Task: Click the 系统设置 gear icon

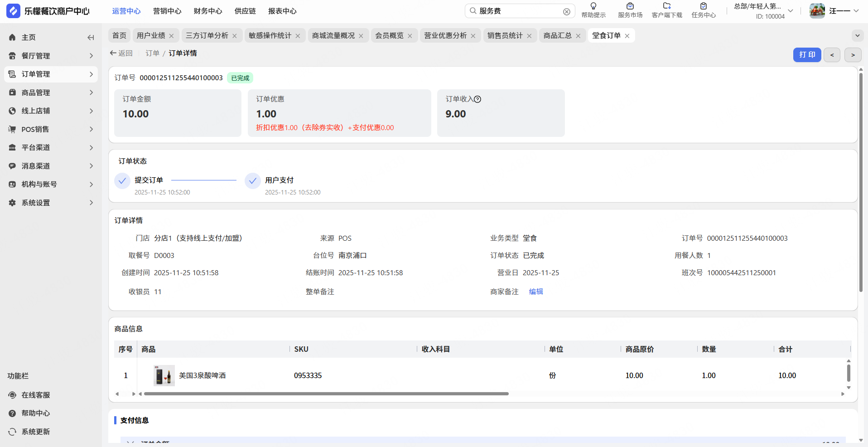Action: point(12,203)
